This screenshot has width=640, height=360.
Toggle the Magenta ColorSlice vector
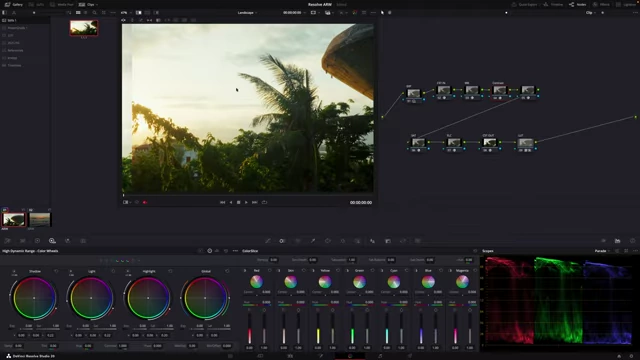[451, 271]
